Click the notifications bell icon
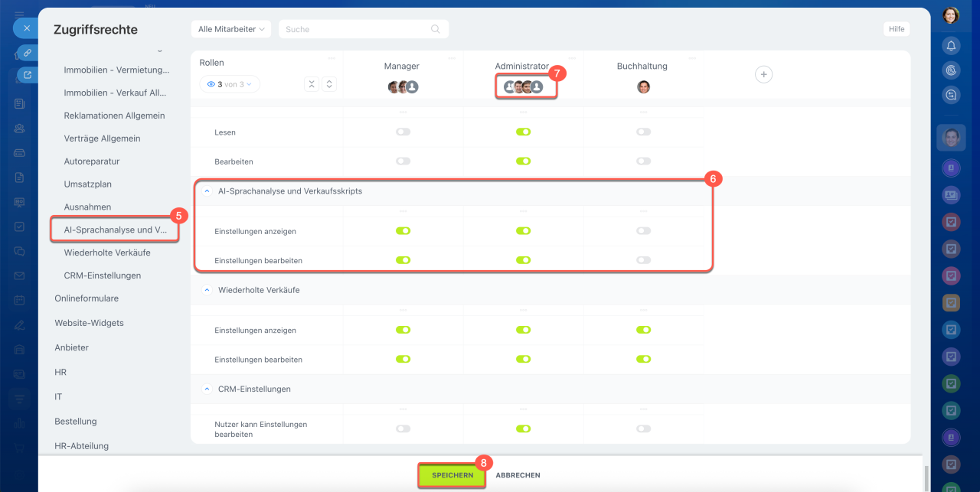The width and height of the screenshot is (980, 492). (951, 46)
